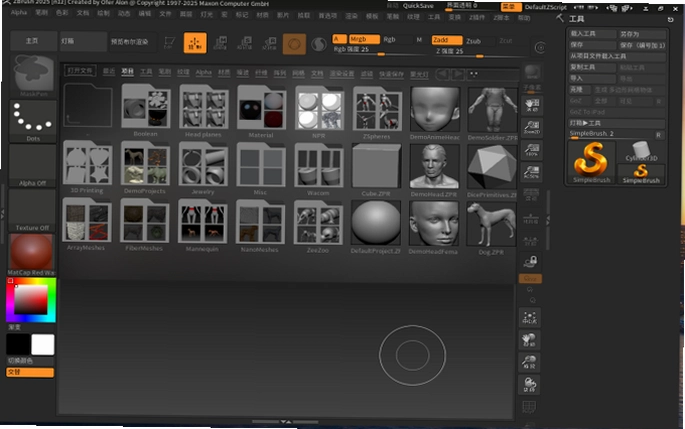Viewport: 685px width, 429px height.
Task: Expand the bottom tray divider arrows
Action: coord(286,422)
